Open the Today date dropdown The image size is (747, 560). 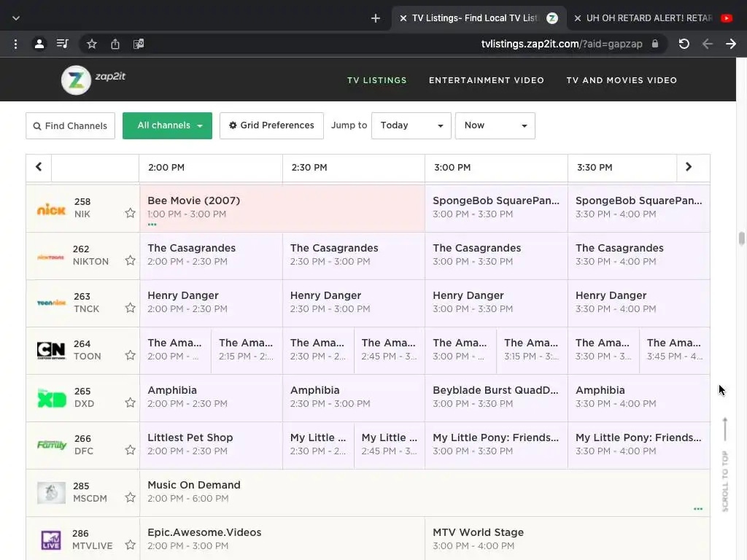click(x=411, y=125)
